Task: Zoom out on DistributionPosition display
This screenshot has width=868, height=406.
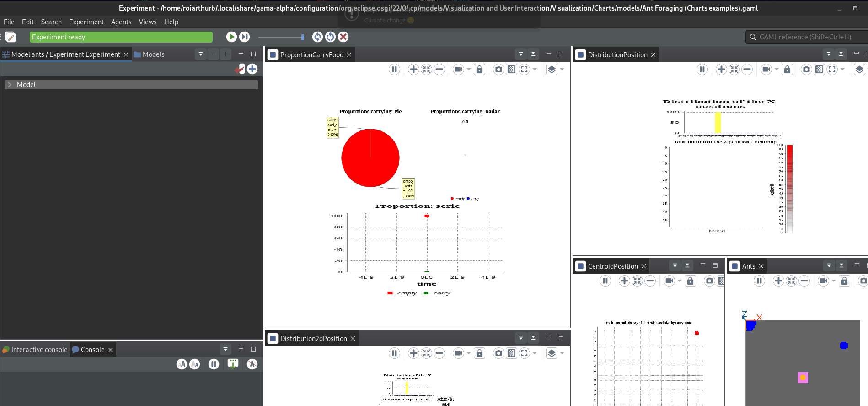Action: coord(747,69)
